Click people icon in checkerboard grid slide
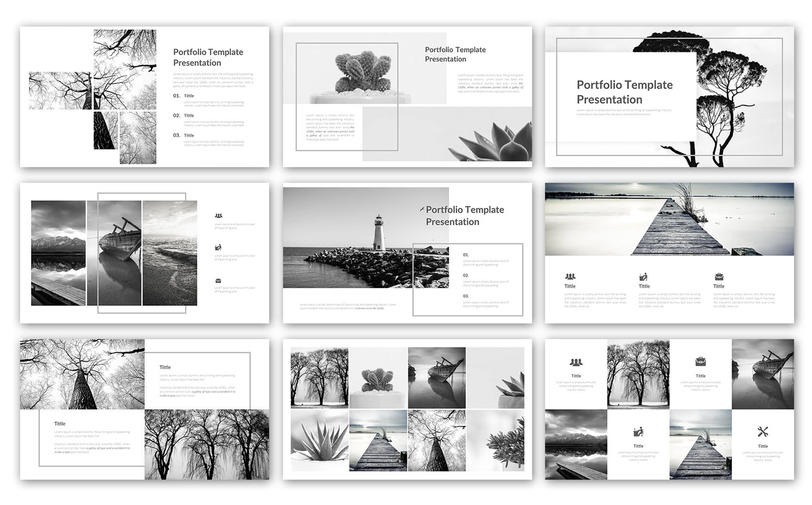812x505 pixels. pyautogui.click(x=576, y=362)
